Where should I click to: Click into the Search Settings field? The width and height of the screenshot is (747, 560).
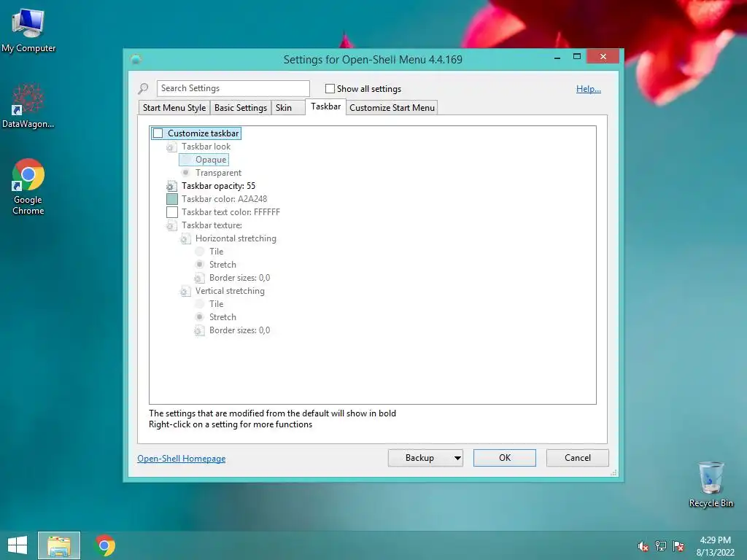[233, 88]
